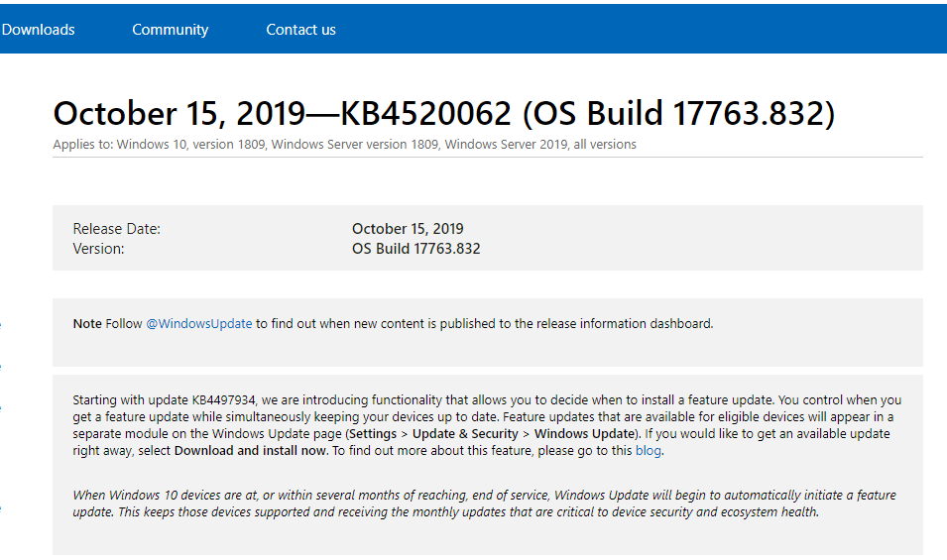Open the blog link in the feature update paragraph
This screenshot has width=947, height=560.
[649, 450]
